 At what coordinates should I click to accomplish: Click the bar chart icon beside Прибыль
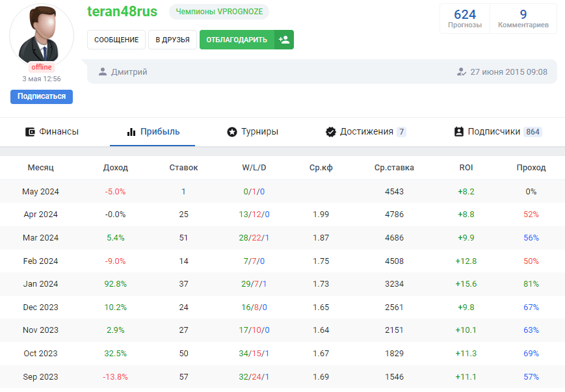tap(131, 132)
